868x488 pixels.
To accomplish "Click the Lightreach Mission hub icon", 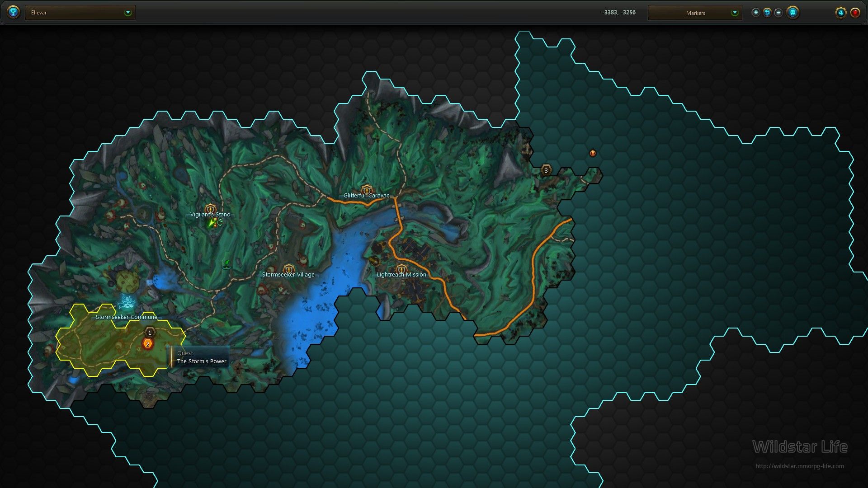I will (401, 269).
